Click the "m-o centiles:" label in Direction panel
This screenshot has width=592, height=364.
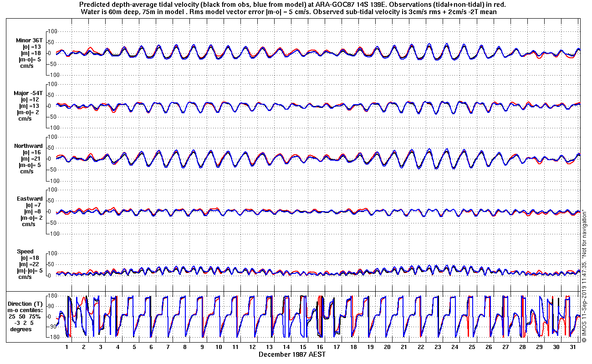[x=26, y=310]
